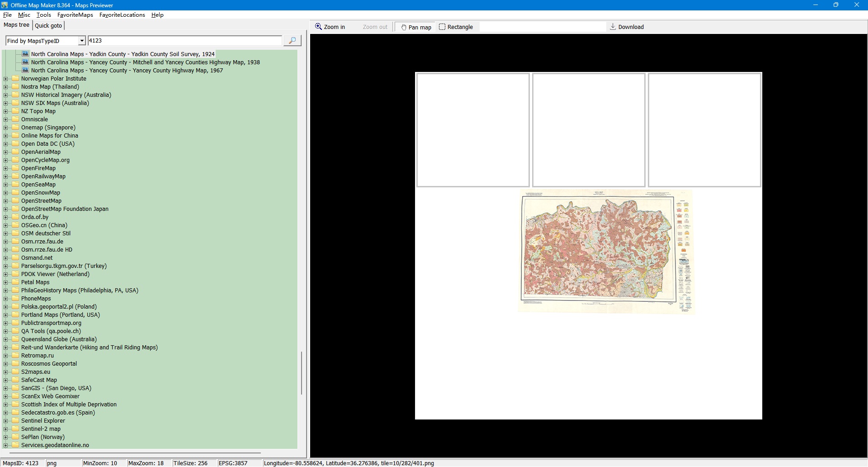This screenshot has width=868, height=467.
Task: Click the soil survey map preview image
Action: click(x=606, y=251)
